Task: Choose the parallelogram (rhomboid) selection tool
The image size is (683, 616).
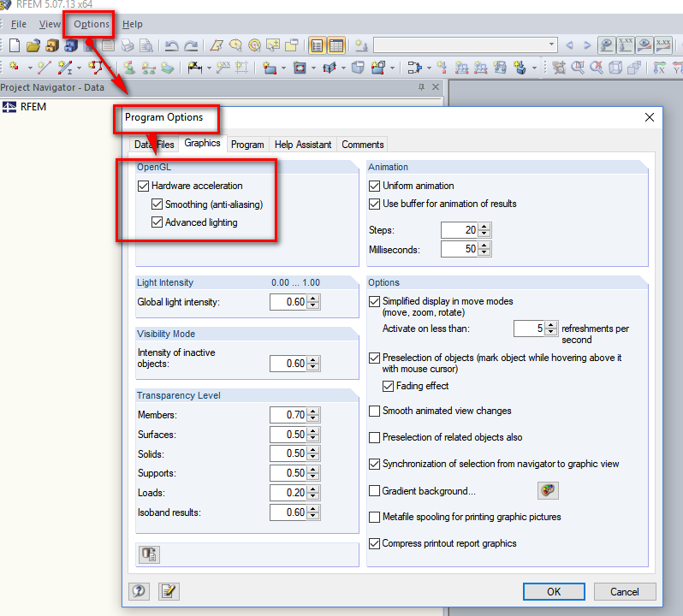Action: click(217, 45)
